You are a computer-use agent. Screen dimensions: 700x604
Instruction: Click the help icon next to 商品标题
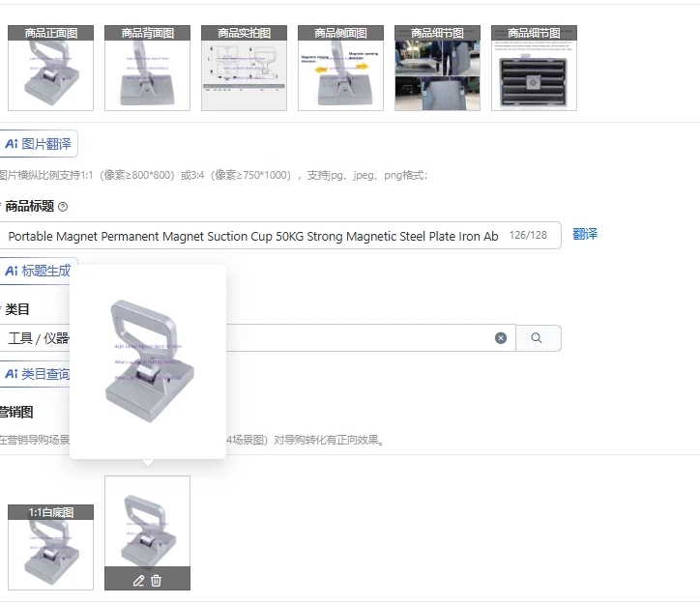[63, 207]
